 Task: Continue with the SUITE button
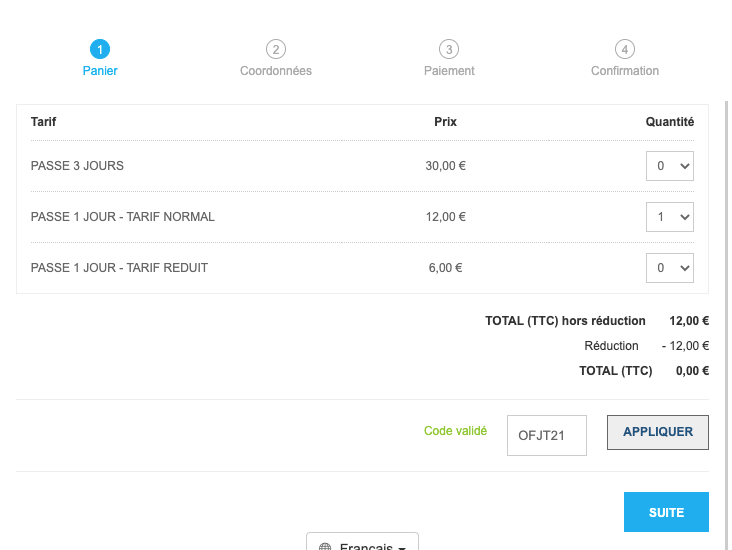point(666,512)
